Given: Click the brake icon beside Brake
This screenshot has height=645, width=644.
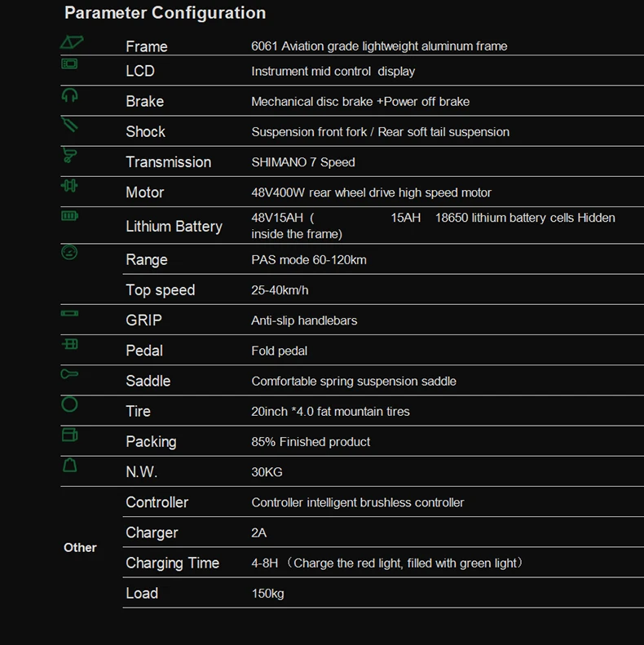Looking at the screenshot, I should tap(70, 95).
